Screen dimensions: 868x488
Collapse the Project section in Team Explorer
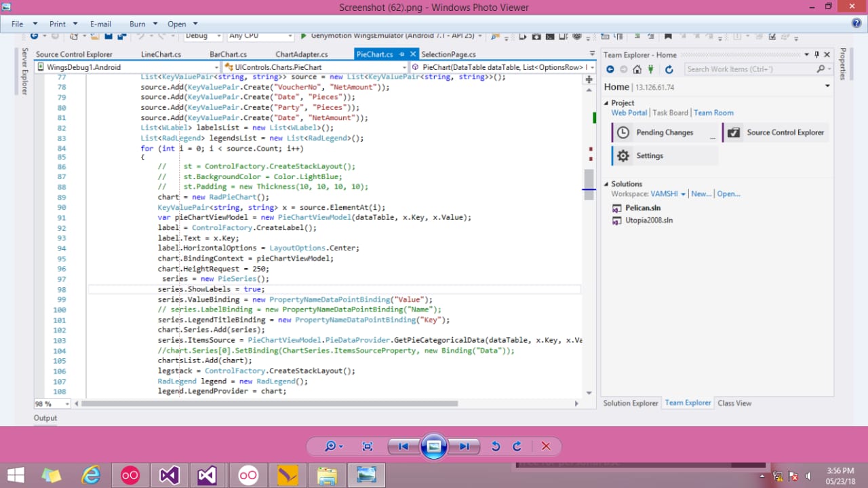coord(607,103)
